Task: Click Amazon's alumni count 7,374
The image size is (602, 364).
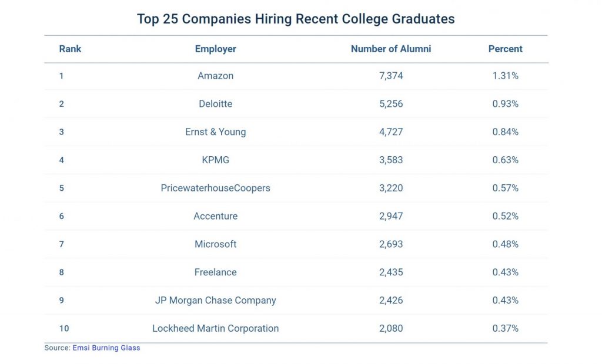Action: click(x=391, y=76)
